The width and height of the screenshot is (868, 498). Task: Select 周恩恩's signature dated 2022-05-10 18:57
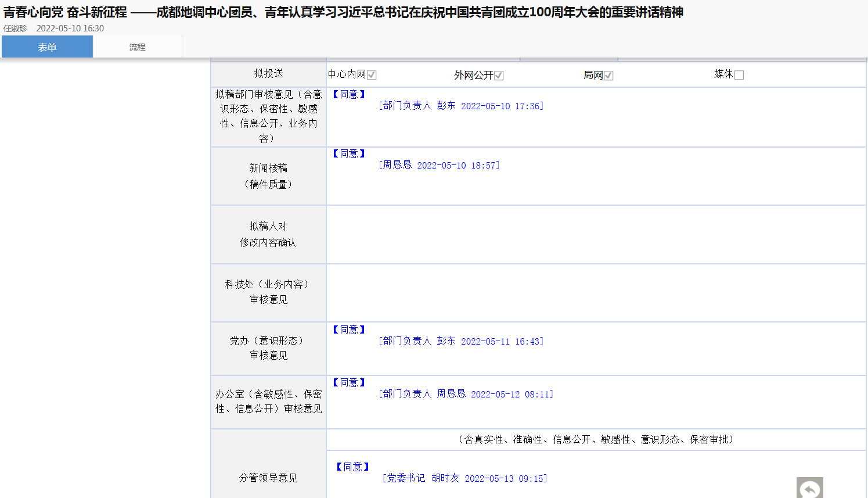point(439,165)
